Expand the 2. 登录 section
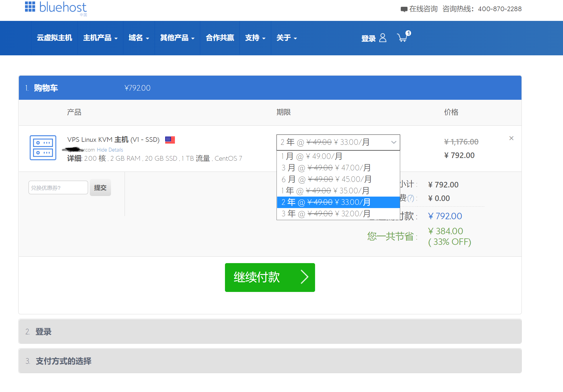Image resolution: width=563 pixels, height=392 pixels. click(270, 331)
